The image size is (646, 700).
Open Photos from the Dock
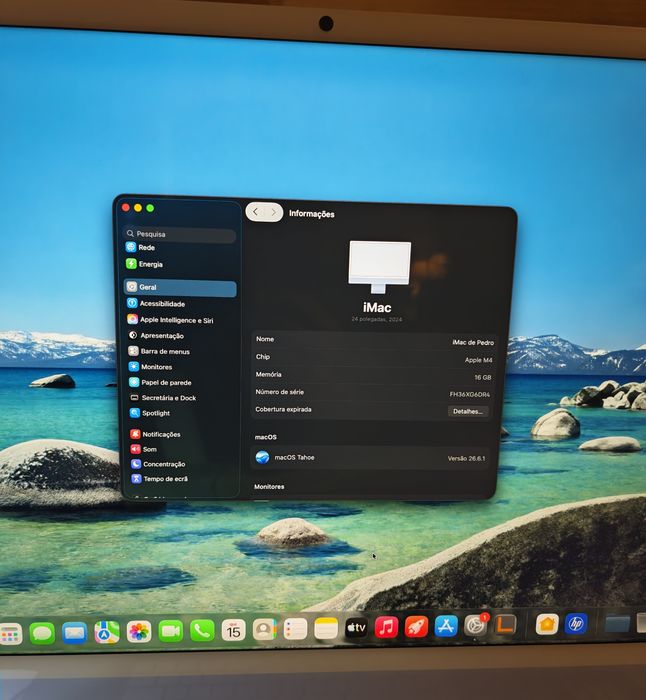(x=139, y=632)
